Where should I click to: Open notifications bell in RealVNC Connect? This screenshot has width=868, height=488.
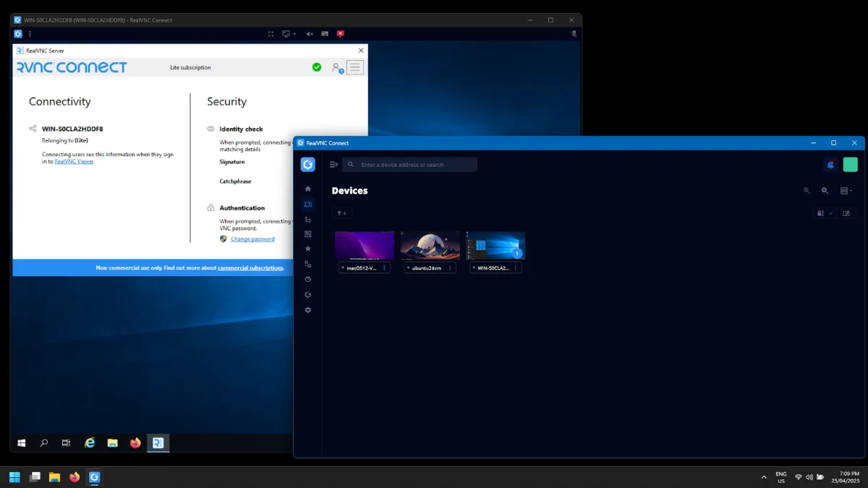830,165
